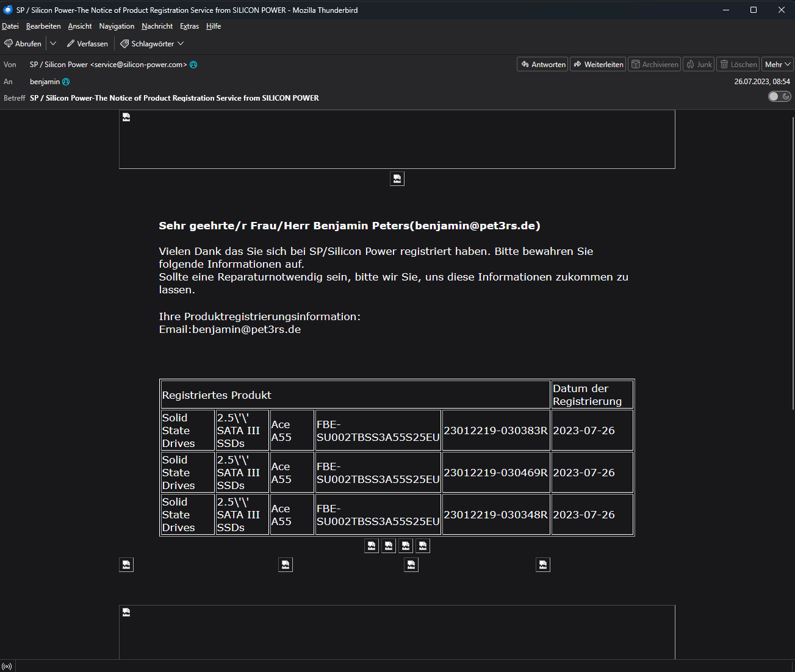The height and width of the screenshot is (672, 795).
Task: Compose new message with Verfassen
Action: click(87, 44)
